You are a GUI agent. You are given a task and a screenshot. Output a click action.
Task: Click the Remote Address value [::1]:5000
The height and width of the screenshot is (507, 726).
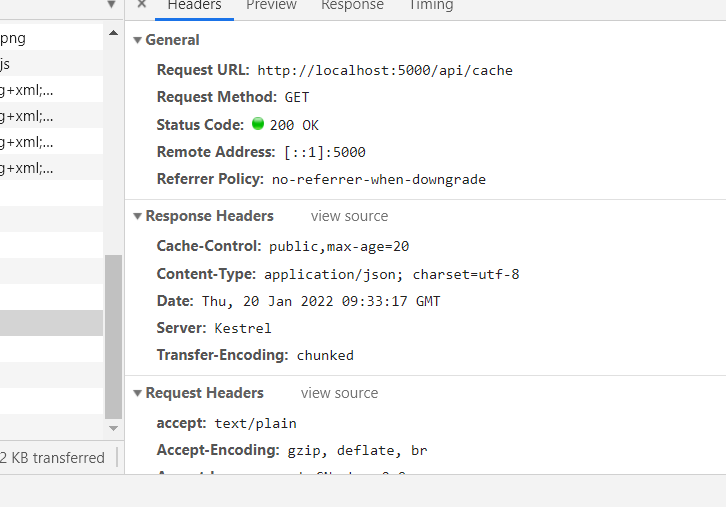coord(325,152)
